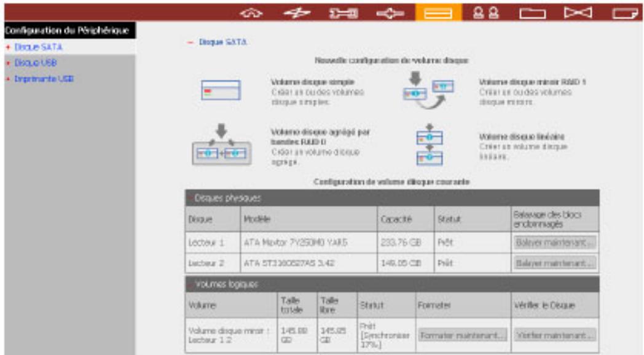Click the Synchroniser status cell
The image size is (644, 355).
[386, 335]
